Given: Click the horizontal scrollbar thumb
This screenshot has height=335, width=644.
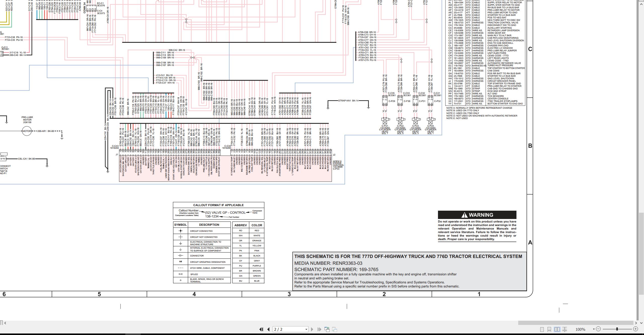Looking at the screenshot, I should click(576, 323).
